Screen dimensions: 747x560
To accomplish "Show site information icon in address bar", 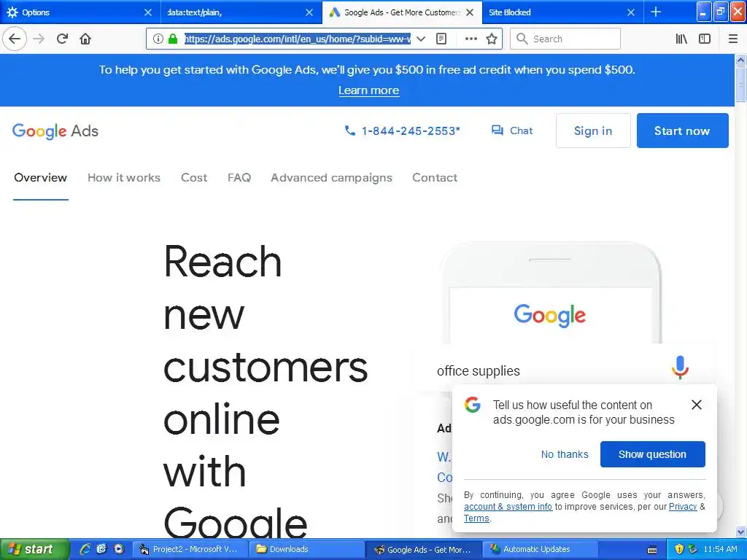I will [158, 39].
